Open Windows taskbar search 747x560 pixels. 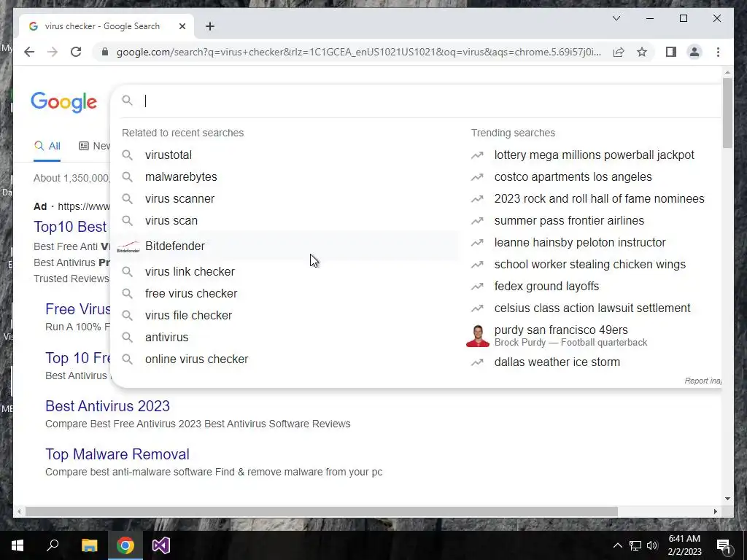click(53, 545)
